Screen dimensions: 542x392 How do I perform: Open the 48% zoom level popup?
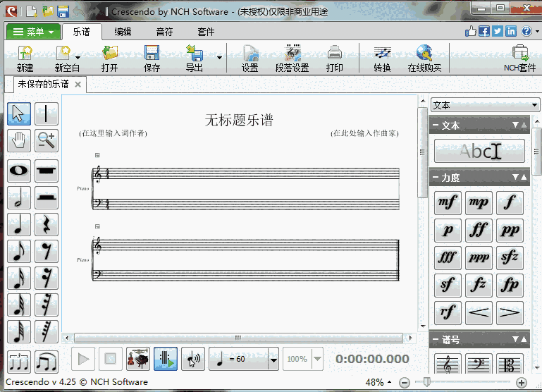[378, 382]
